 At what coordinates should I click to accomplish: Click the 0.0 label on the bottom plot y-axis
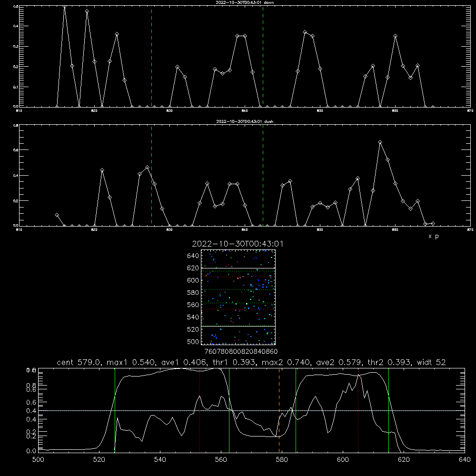[x=31, y=451]
